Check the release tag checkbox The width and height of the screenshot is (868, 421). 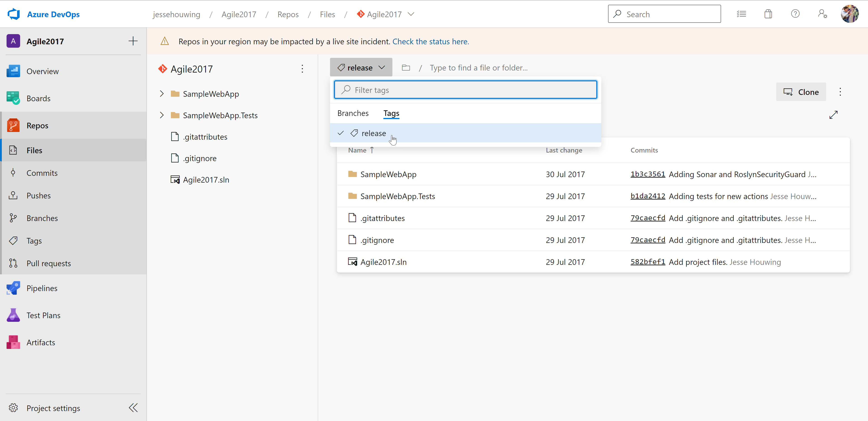342,133
